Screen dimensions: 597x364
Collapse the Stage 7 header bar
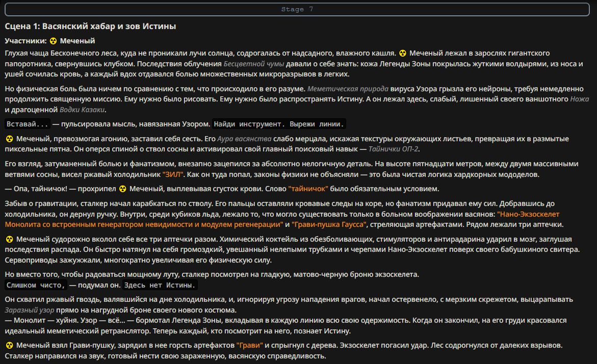click(297, 10)
